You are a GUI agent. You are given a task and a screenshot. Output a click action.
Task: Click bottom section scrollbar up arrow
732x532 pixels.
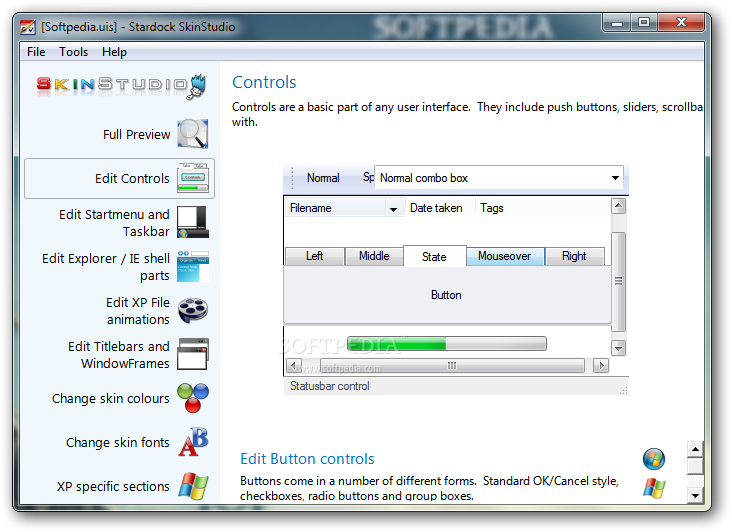pyautogui.click(x=695, y=449)
